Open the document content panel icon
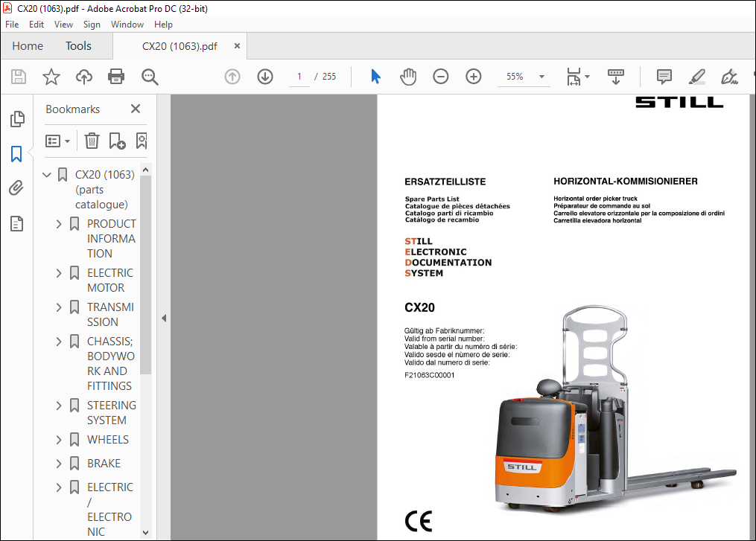 click(x=17, y=223)
